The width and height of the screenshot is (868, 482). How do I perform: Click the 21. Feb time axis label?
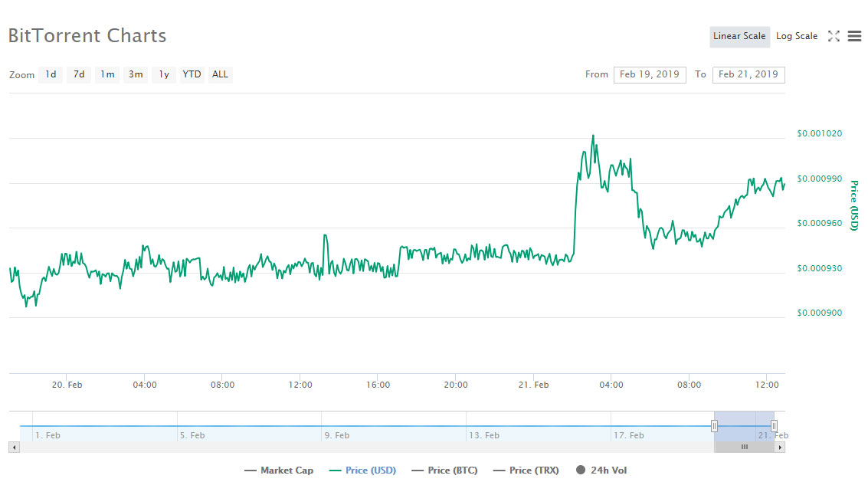(x=534, y=385)
